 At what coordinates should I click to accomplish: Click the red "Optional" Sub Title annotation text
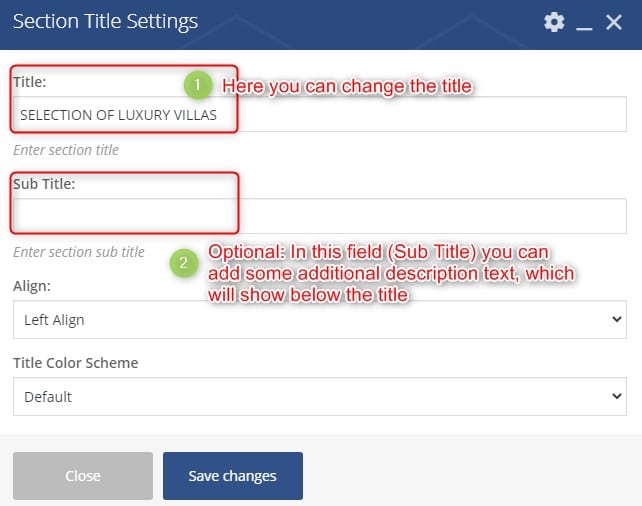390,272
